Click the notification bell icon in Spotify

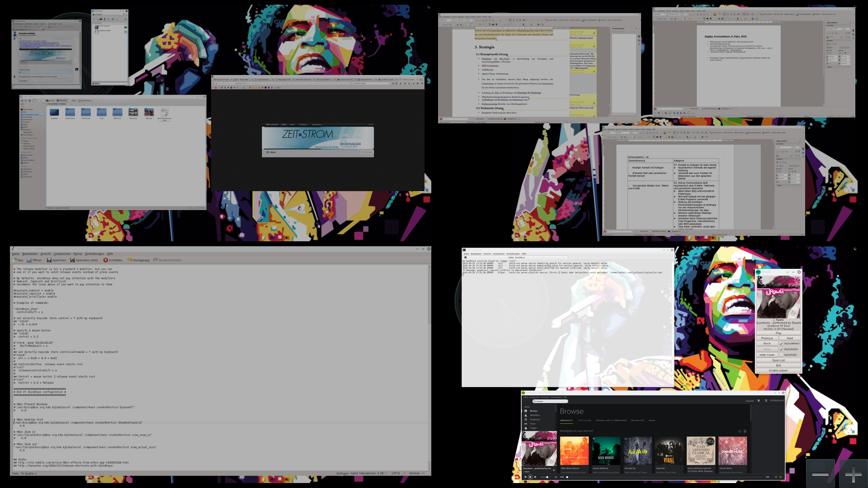pyautogui.click(x=759, y=400)
